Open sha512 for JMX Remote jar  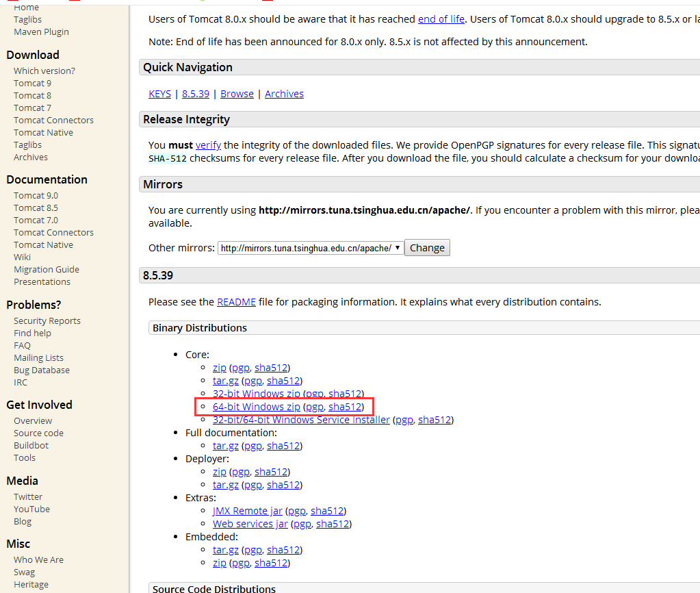coord(327,511)
